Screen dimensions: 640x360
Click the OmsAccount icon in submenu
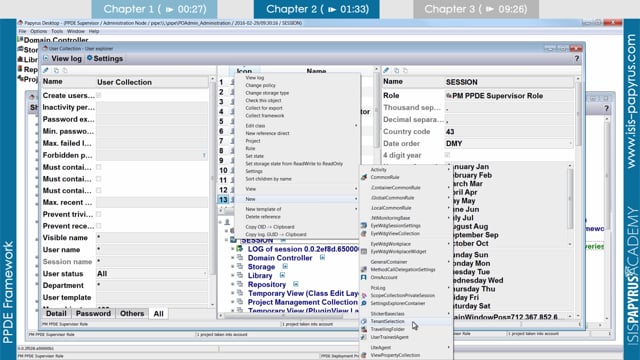(x=364, y=277)
